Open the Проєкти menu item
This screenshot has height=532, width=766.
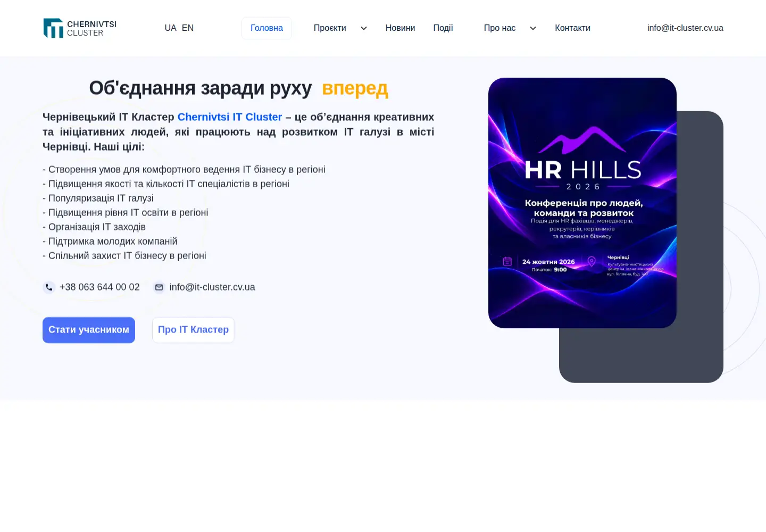[330, 28]
